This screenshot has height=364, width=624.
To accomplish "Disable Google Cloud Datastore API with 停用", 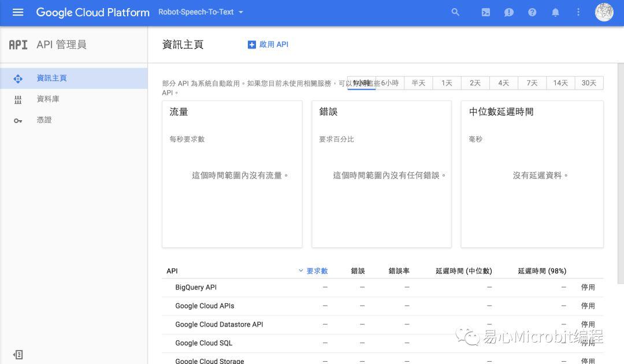I will (588, 324).
